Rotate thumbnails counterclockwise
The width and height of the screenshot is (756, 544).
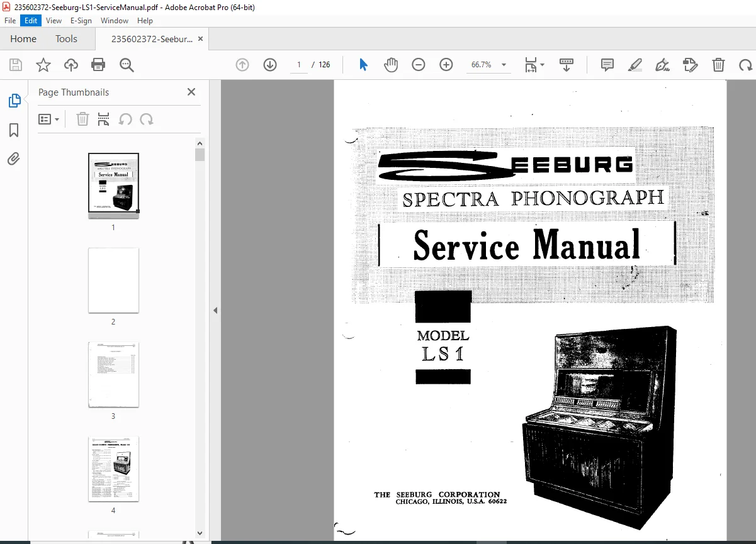coord(125,119)
